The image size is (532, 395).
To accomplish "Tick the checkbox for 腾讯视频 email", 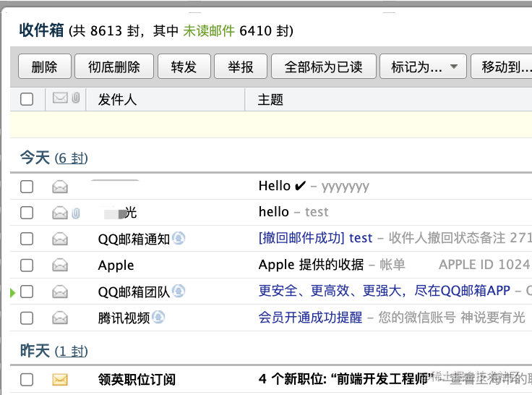I will click(x=27, y=318).
